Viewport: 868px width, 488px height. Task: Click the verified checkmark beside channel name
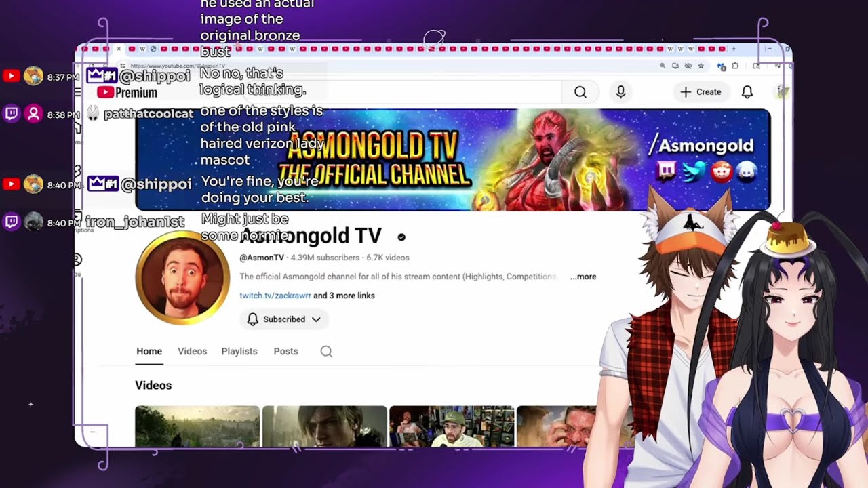(x=401, y=237)
